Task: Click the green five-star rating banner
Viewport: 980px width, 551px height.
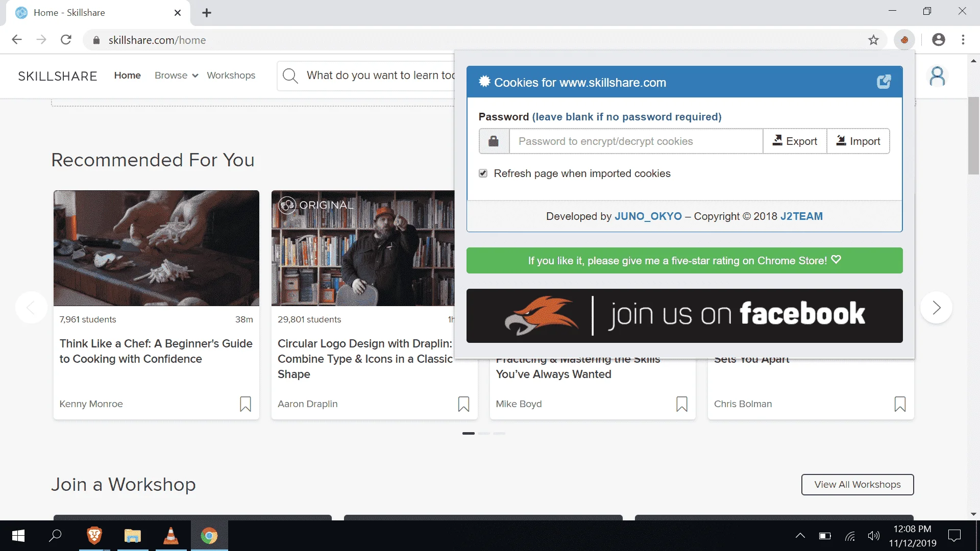Action: point(684,261)
